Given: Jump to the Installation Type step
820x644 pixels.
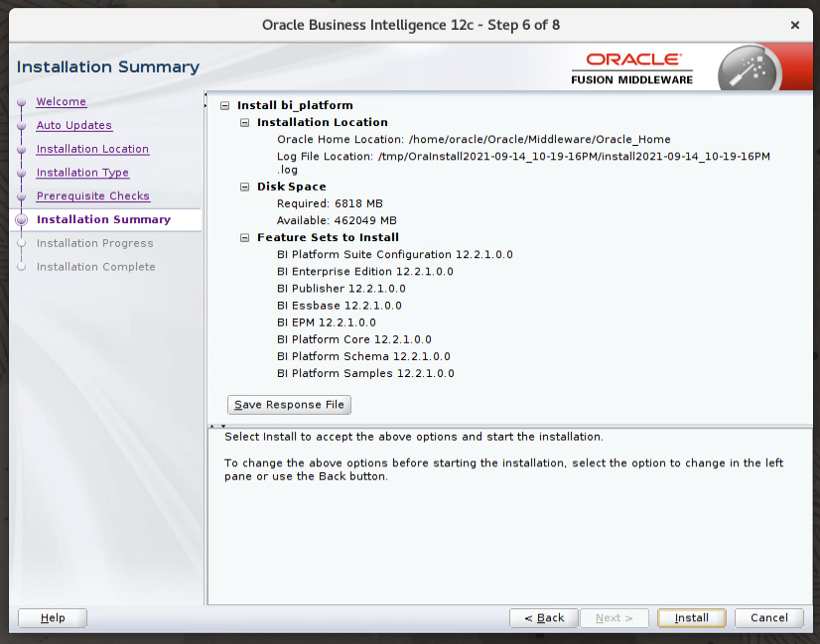Looking at the screenshot, I should coord(82,173).
